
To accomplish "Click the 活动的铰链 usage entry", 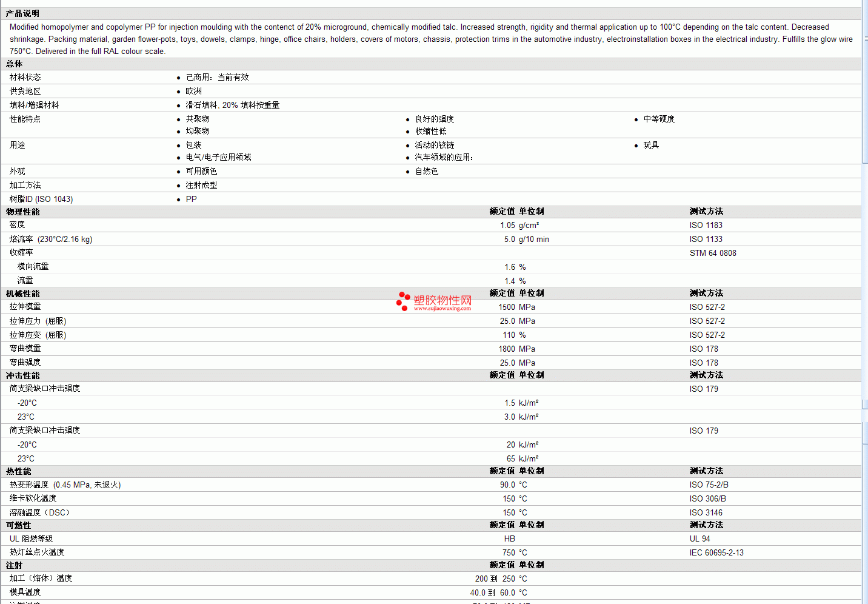I will point(435,145).
